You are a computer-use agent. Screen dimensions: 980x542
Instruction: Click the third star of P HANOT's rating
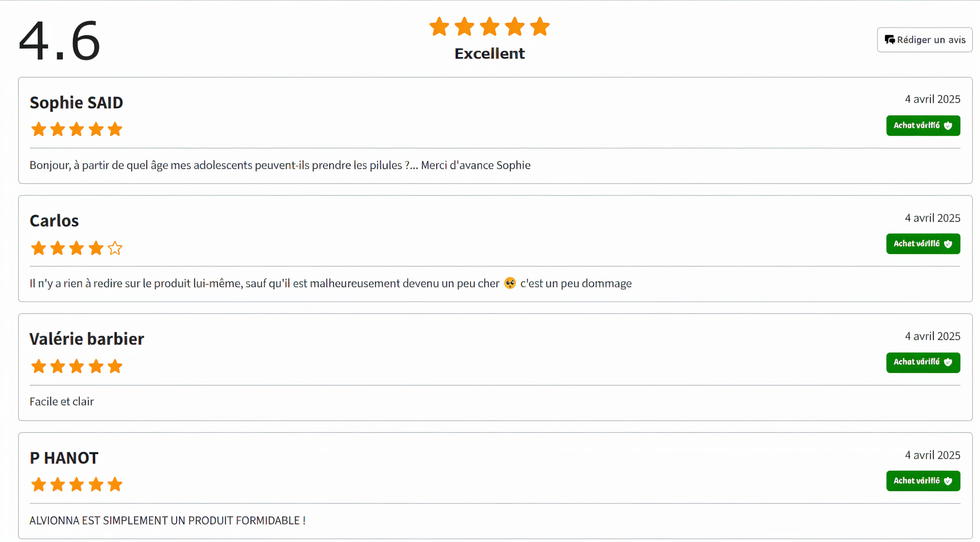coord(76,484)
